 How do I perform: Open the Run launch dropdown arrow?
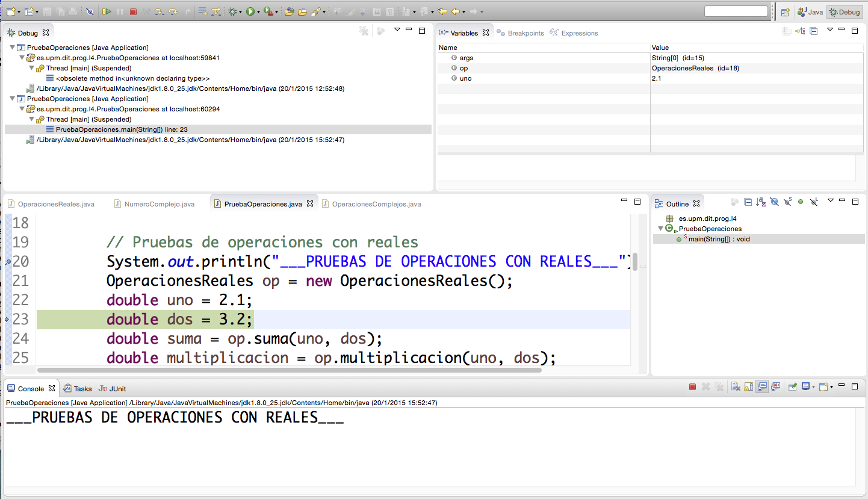click(258, 12)
